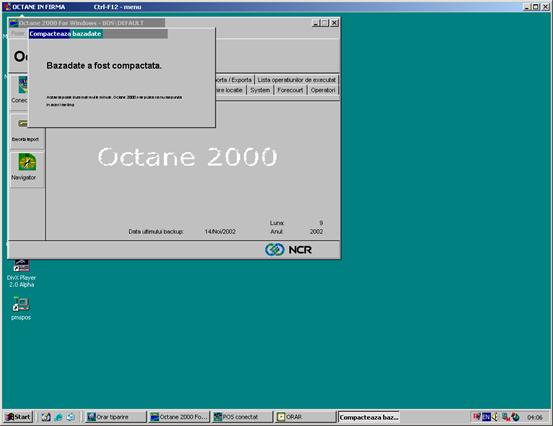Click the third quick launch icon

(71, 417)
